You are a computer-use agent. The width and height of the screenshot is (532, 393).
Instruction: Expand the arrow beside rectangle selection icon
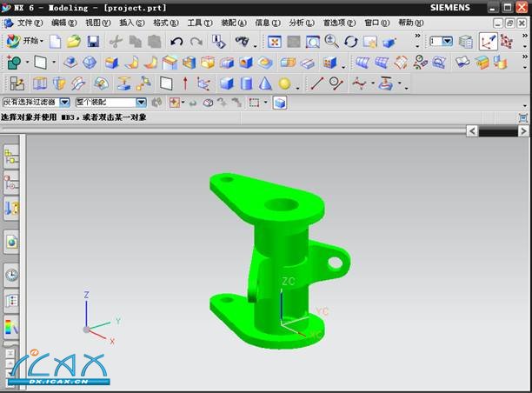point(266,103)
